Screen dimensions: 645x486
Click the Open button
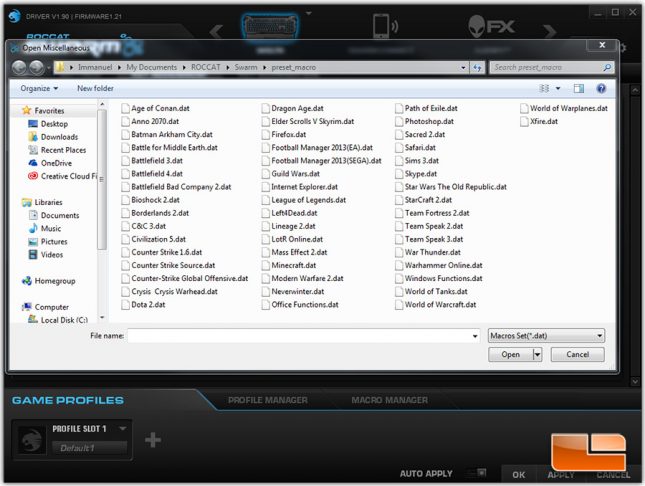click(x=510, y=354)
